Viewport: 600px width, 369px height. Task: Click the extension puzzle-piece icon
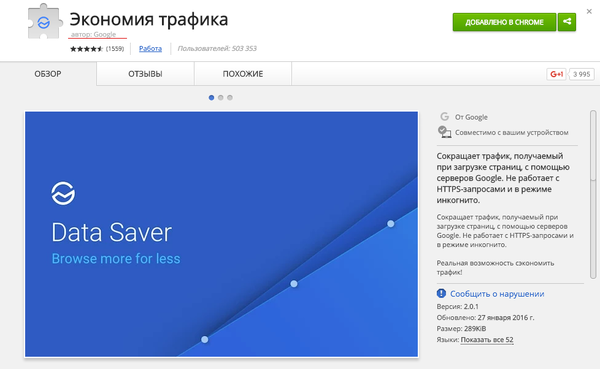click(x=45, y=21)
